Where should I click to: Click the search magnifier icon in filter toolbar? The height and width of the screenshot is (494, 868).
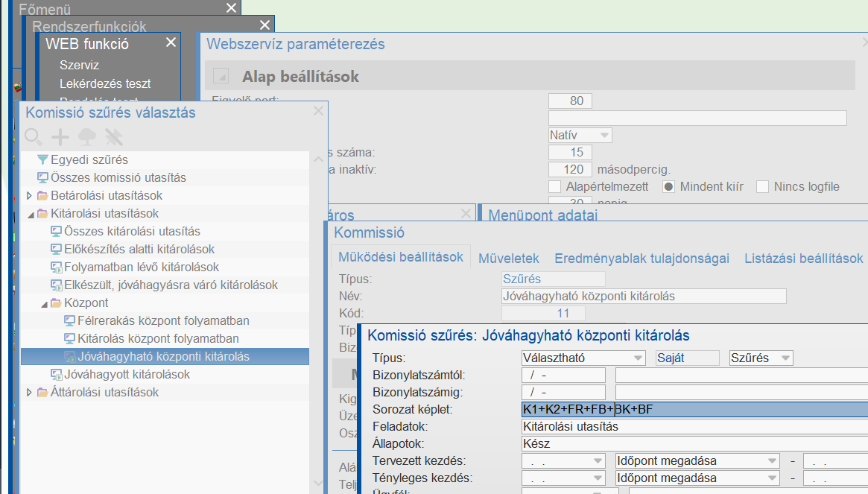34,136
